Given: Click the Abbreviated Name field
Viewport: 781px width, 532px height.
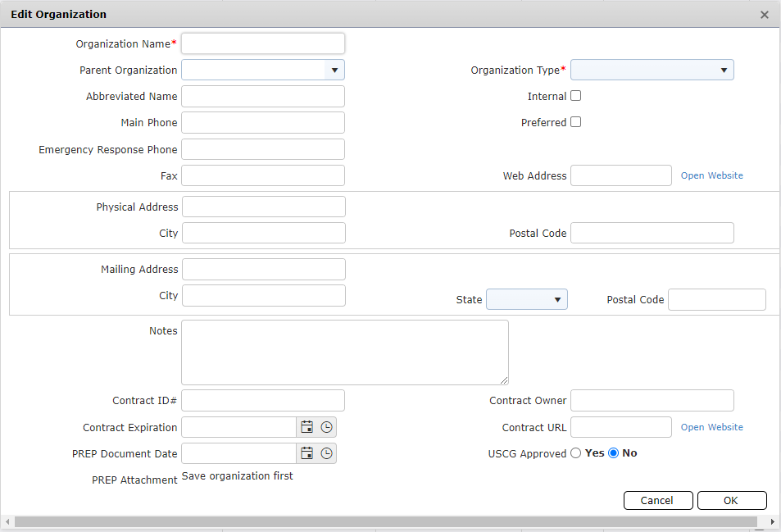Looking at the screenshot, I should [263, 96].
